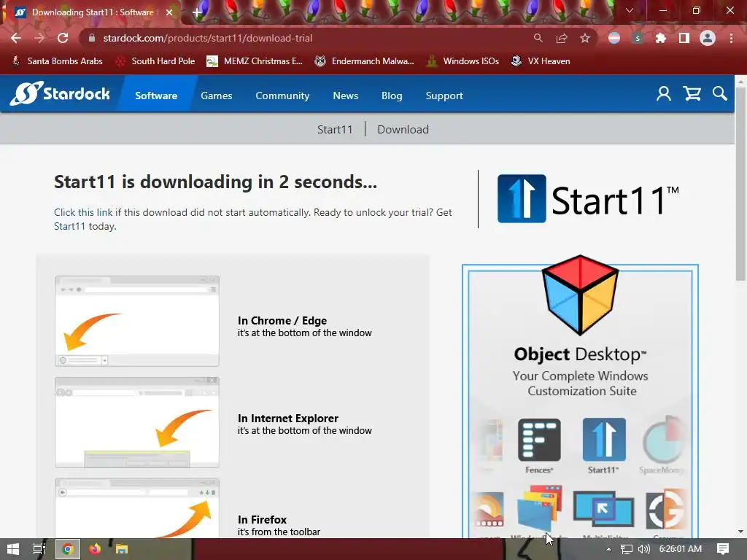Toggle the browser side panel icon
747x560 pixels.
click(x=684, y=38)
